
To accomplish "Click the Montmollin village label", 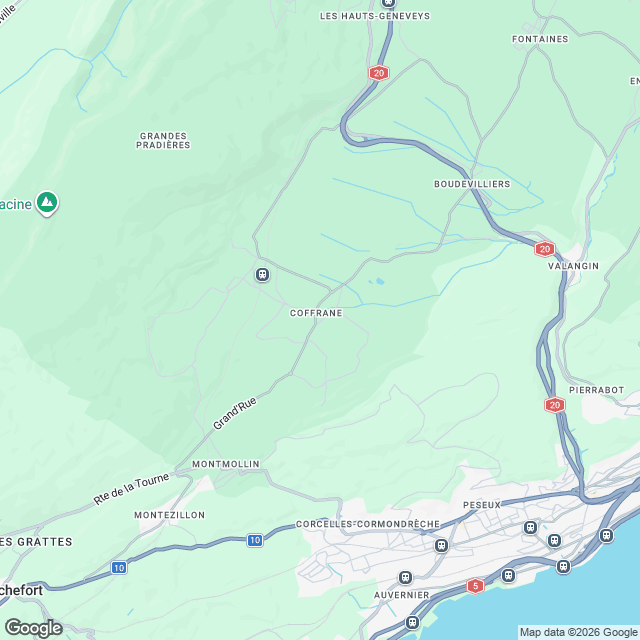I will tap(226, 464).
